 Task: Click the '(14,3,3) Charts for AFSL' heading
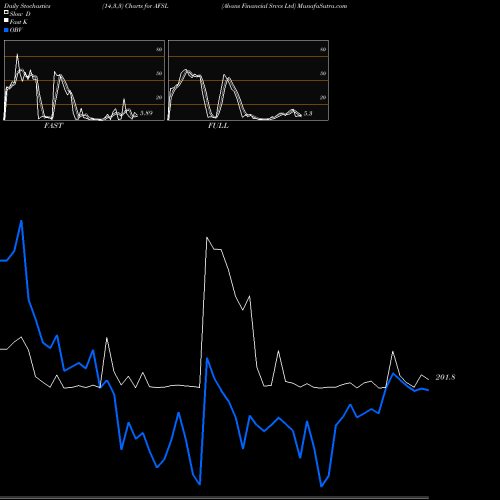[x=135, y=6]
